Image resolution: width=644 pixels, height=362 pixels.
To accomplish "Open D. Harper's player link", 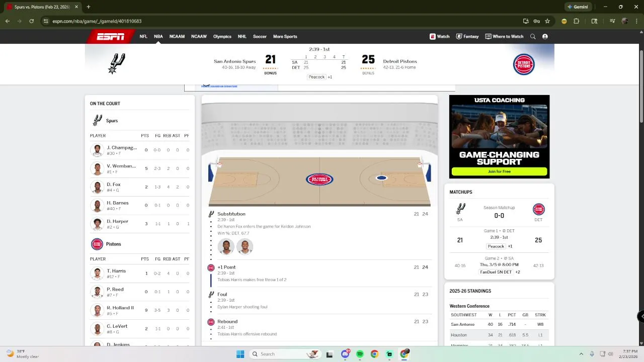I will coord(117,221).
